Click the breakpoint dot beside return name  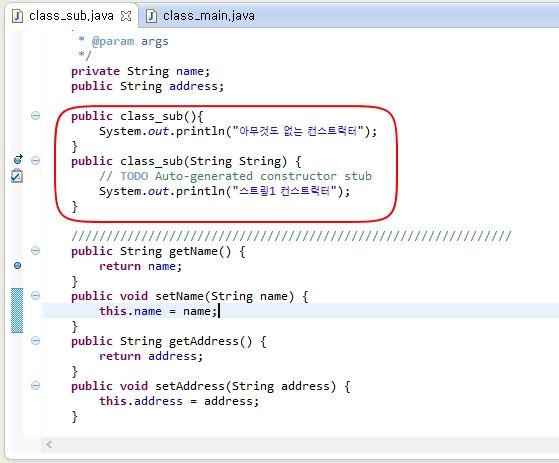click(17, 266)
